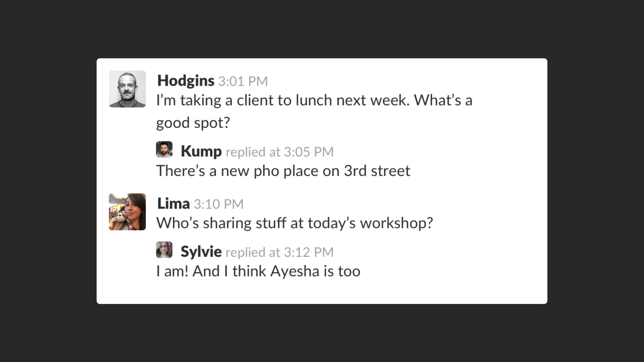This screenshot has width=644, height=362.
Task: Click the 3:10 PM timestamp
Action: [219, 204]
